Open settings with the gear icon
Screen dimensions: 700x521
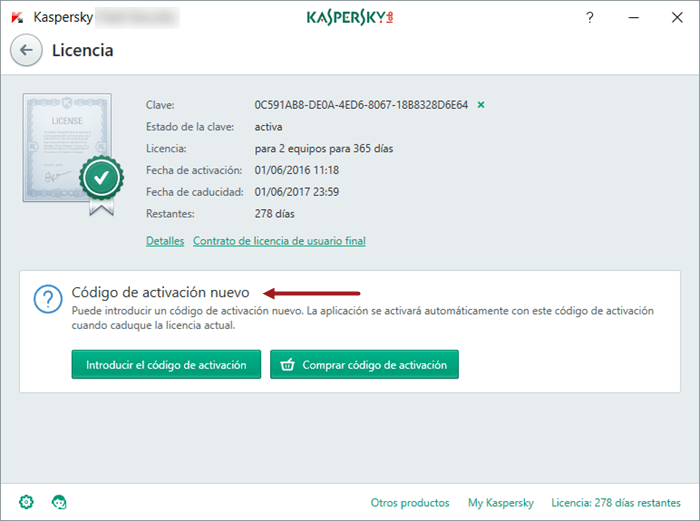[26, 502]
